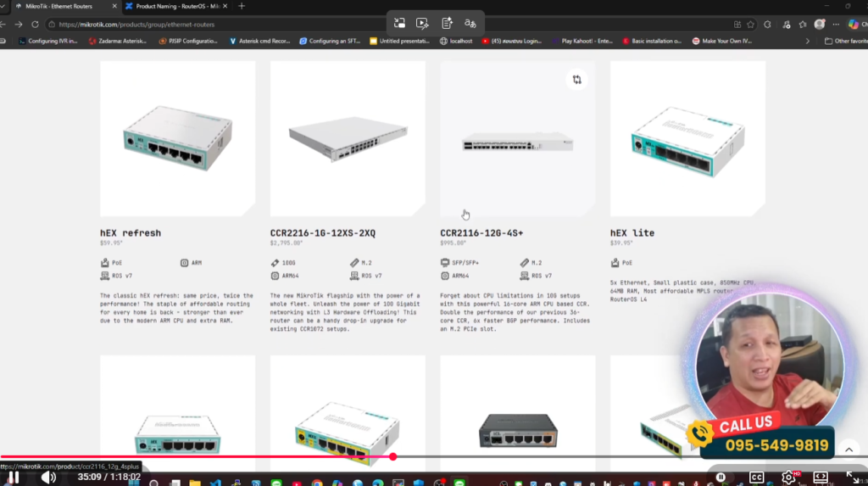
Task: Open Google Chrome from the taskbar
Action: [x=317, y=483]
